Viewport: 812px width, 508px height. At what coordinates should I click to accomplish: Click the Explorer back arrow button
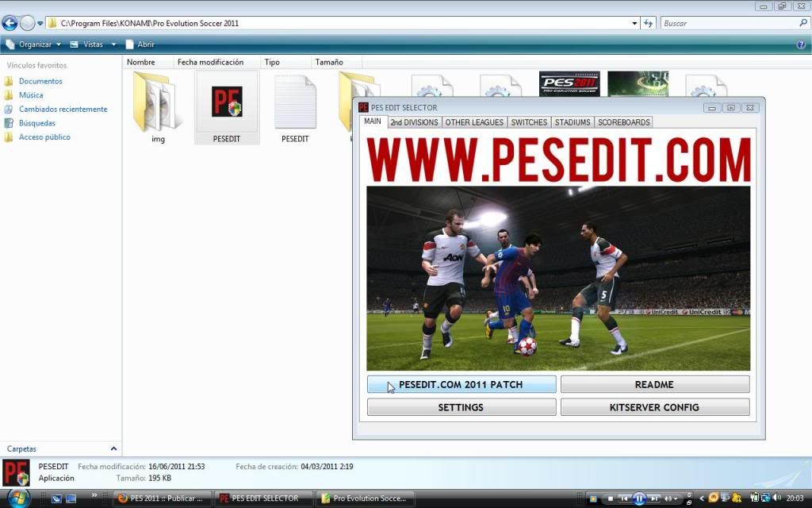[x=10, y=23]
